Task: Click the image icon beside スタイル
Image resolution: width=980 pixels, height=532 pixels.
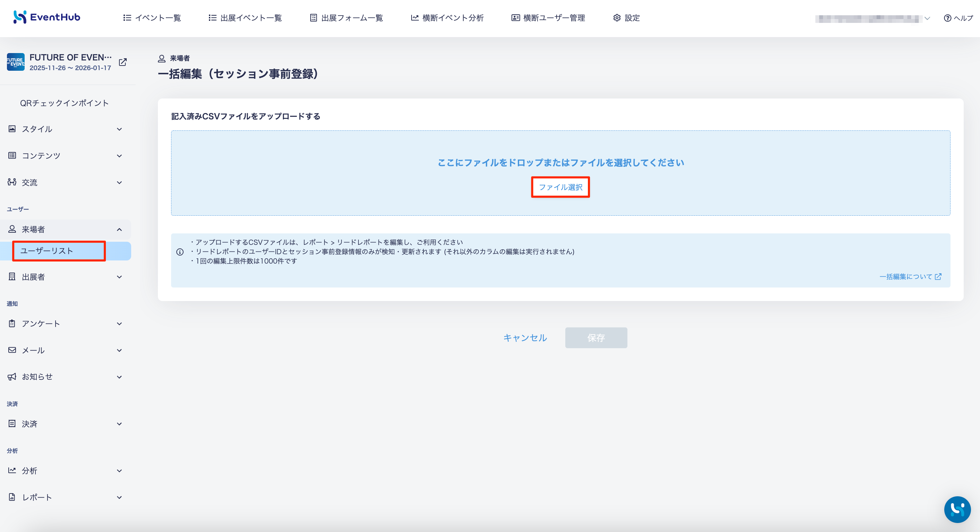Action: click(x=12, y=129)
